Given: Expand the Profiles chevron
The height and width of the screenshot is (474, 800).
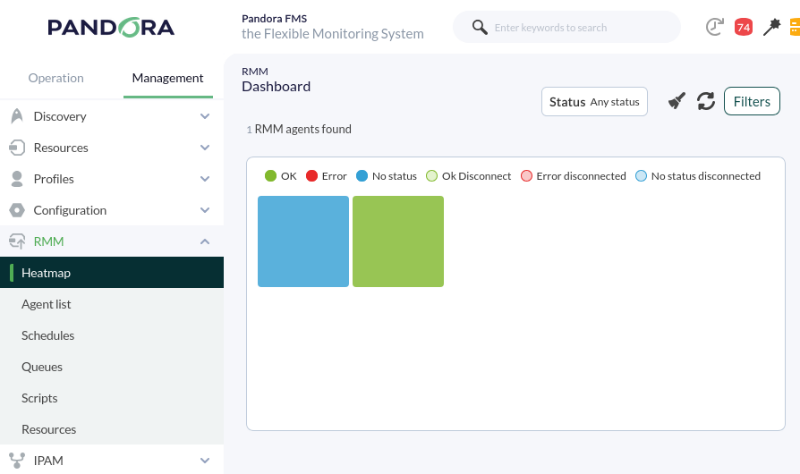Looking at the screenshot, I should pyautogui.click(x=205, y=179).
